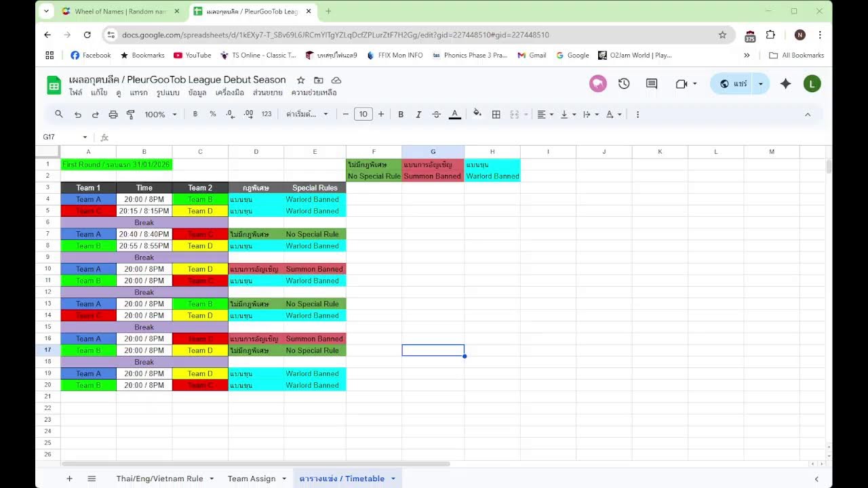
Task: Open vertical align dropdown
Action: tap(568, 115)
